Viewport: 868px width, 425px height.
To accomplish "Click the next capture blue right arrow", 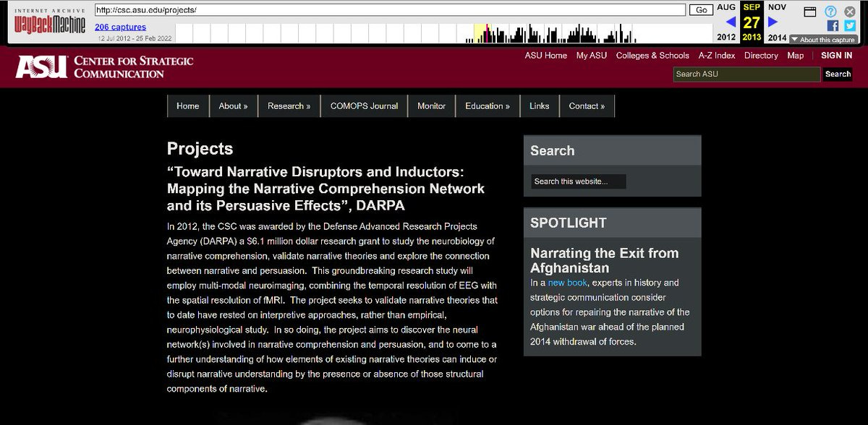I will pos(773,22).
